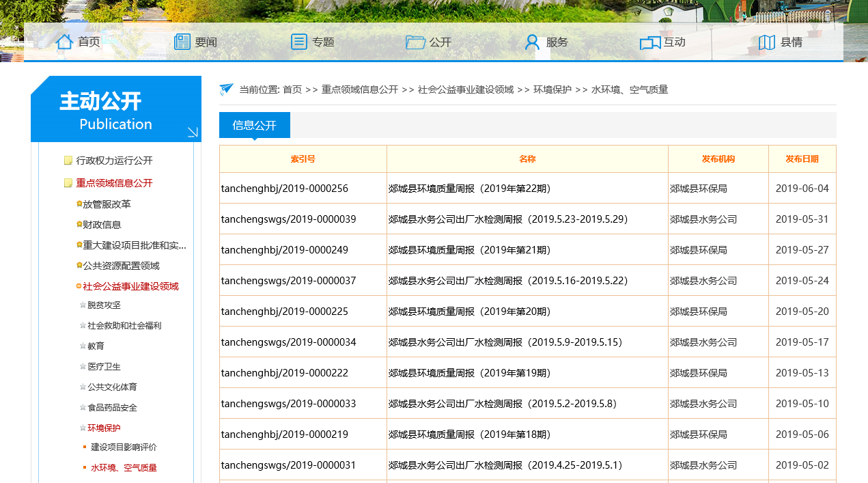Viewport: 868px width, 483px height.
Task: Click the news icon beside 要闻
Action: [182, 42]
